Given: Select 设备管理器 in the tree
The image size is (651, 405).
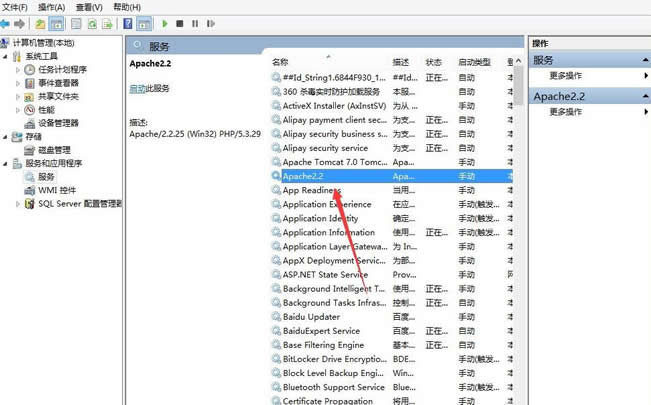Looking at the screenshot, I should point(58,123).
